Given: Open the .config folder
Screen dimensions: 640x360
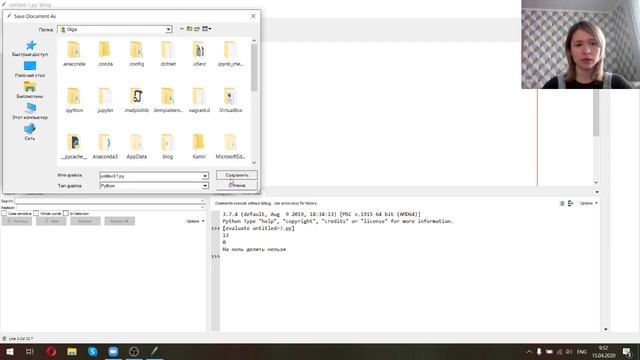Looking at the screenshot, I should (x=136, y=54).
